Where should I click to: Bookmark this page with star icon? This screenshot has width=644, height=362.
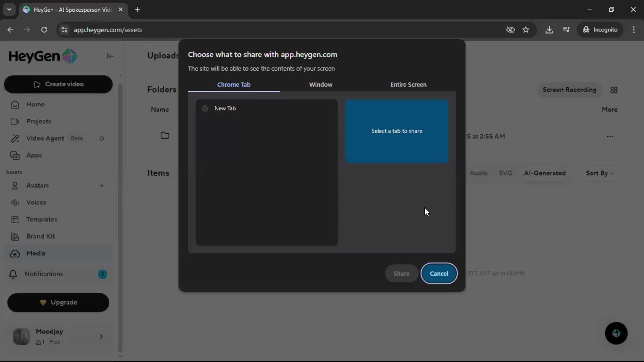point(526,29)
